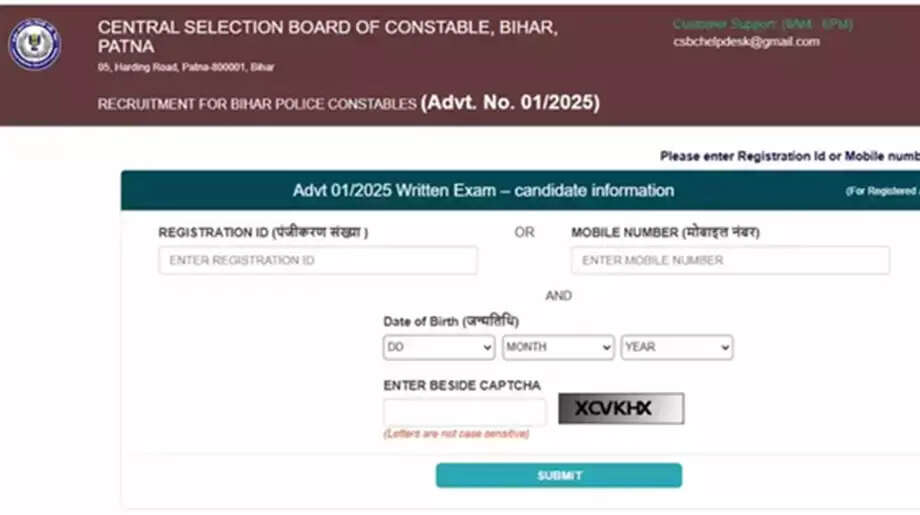Click the Customer Support text

(762, 24)
